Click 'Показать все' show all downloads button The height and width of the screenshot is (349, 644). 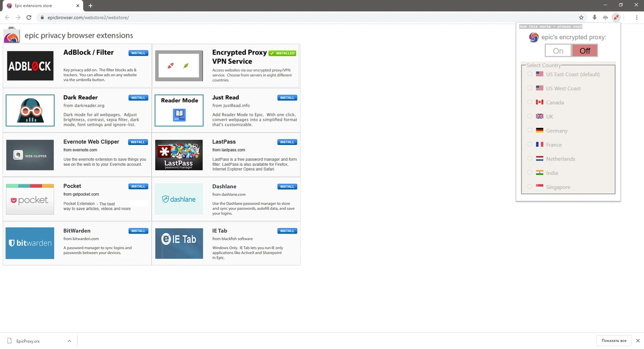(614, 341)
